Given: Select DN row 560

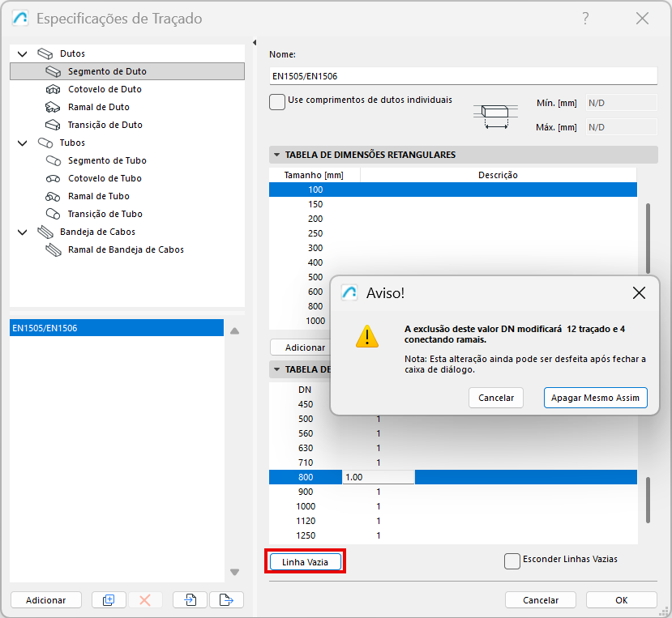Looking at the screenshot, I should pyautogui.click(x=453, y=433).
